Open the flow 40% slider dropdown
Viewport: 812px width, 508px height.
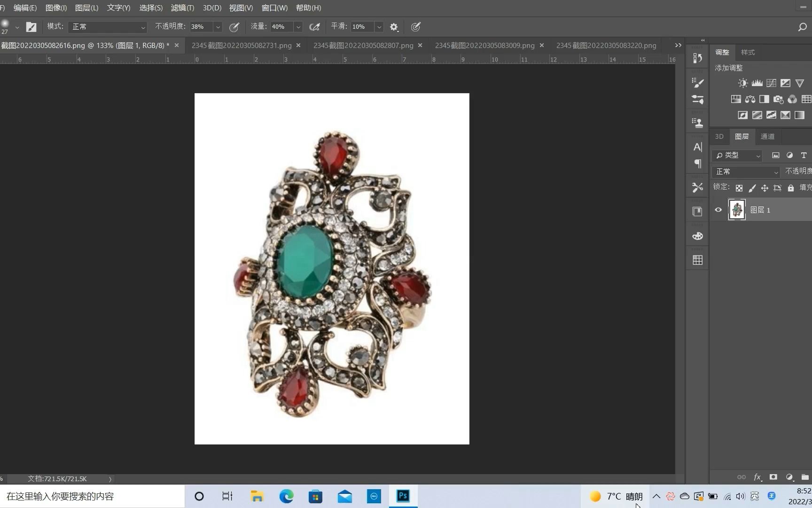coord(298,27)
